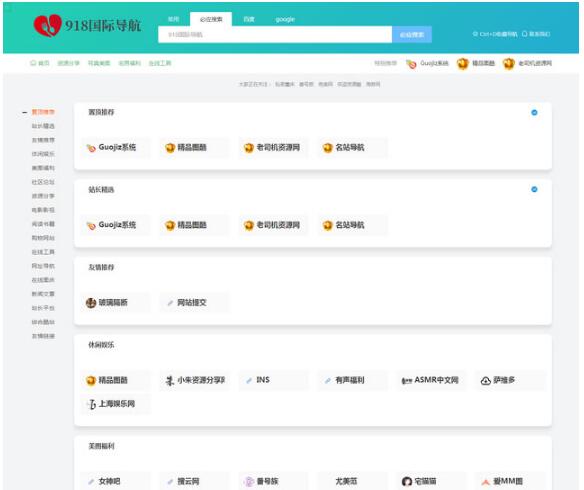Select 美图福利 in the left sidebar
Image resolution: width=584 pixels, height=490 pixels.
43,168
